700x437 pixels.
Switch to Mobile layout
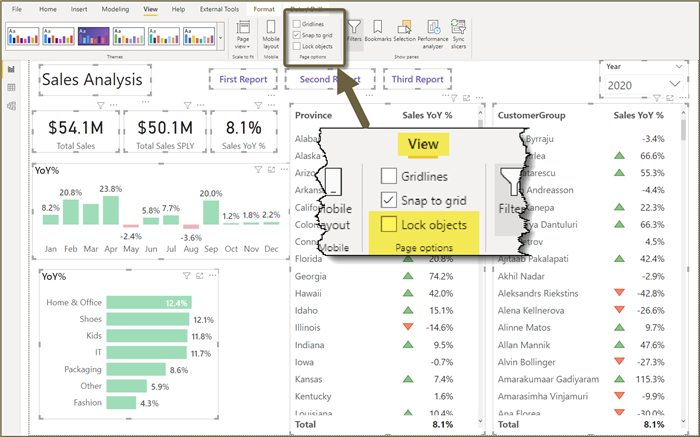pyautogui.click(x=270, y=36)
